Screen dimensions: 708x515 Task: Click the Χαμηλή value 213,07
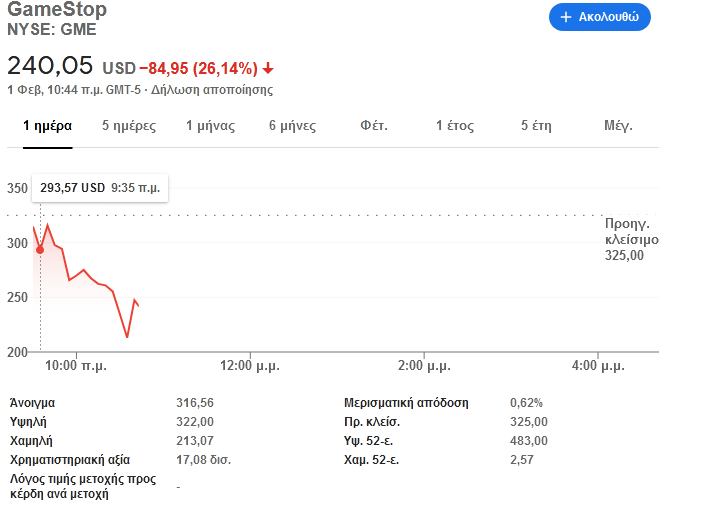[195, 441]
